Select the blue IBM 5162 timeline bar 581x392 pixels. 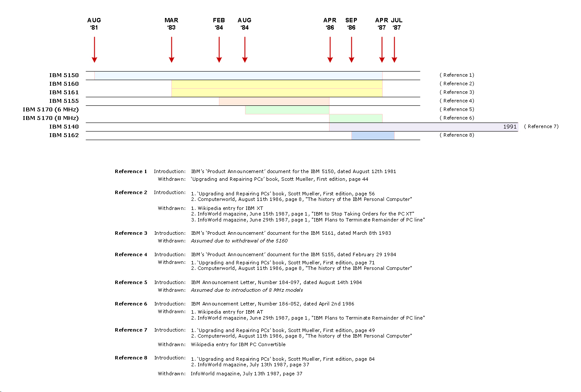point(373,135)
